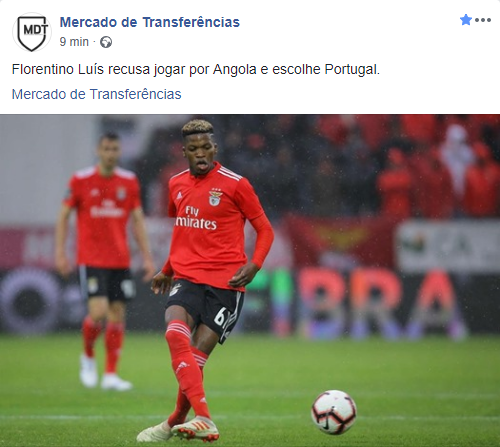Click the number 6 on the player's shorts
This screenshot has width=500, height=447.
(220, 317)
